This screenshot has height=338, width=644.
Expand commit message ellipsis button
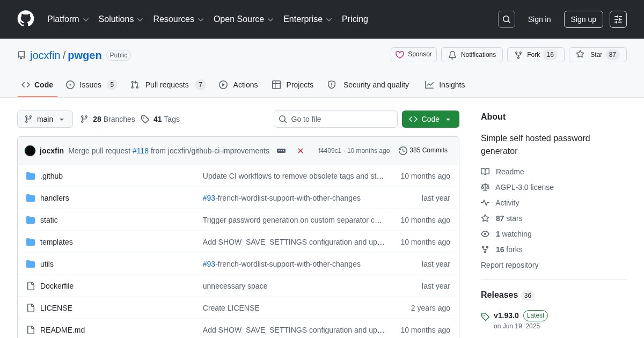click(281, 151)
